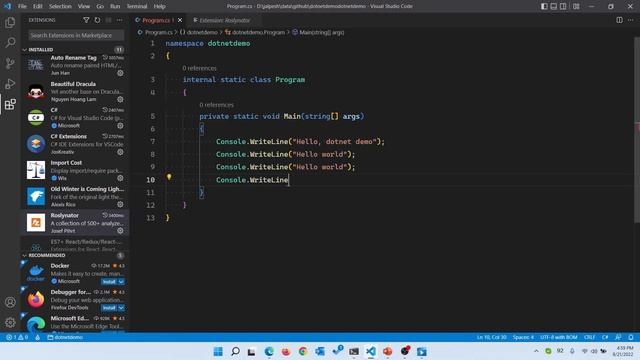Collapse the Installed extensions section
640x360 pixels.
(x=24, y=49)
